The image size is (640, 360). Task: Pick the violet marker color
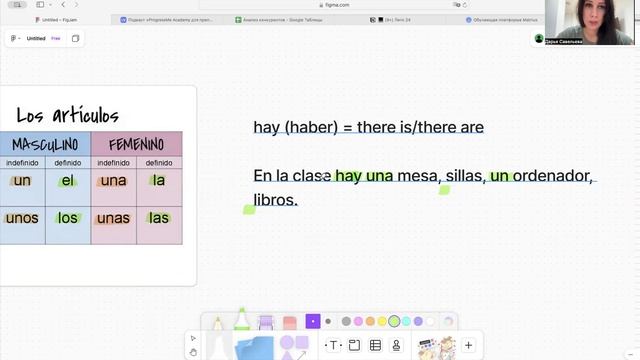click(418, 321)
